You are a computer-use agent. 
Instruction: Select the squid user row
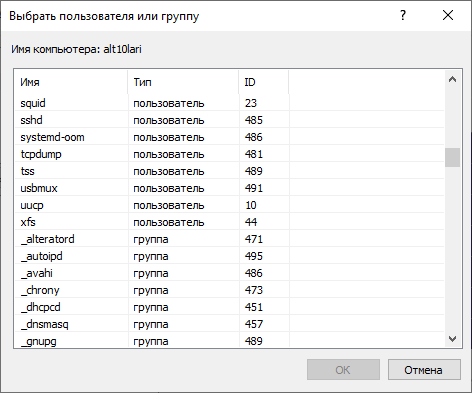229,103
